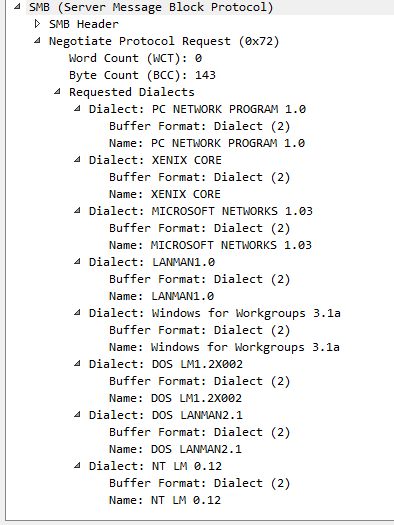Select Buffer Format under DOS LM1.2X002 dialect
The width and height of the screenshot is (394, 525).
tap(200, 381)
